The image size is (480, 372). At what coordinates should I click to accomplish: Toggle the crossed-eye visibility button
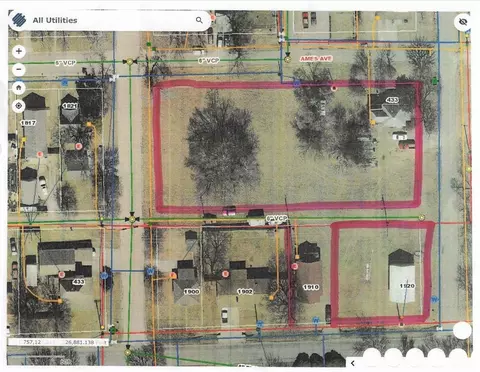tap(463, 22)
